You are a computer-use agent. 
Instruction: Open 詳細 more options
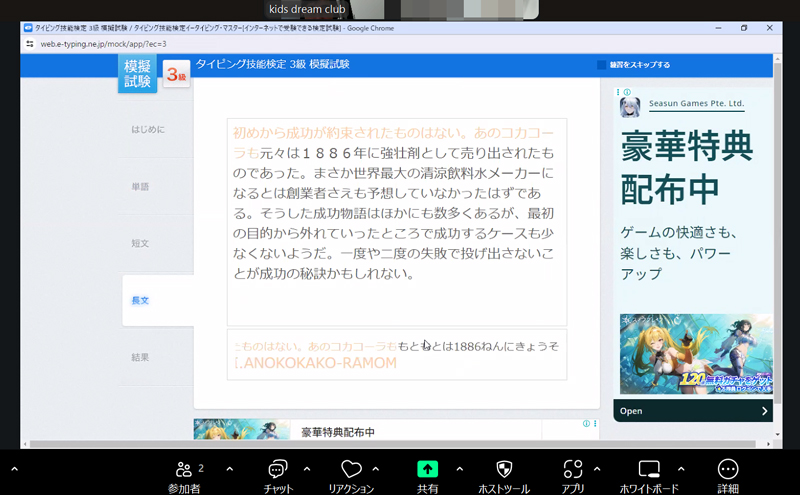[x=728, y=469]
